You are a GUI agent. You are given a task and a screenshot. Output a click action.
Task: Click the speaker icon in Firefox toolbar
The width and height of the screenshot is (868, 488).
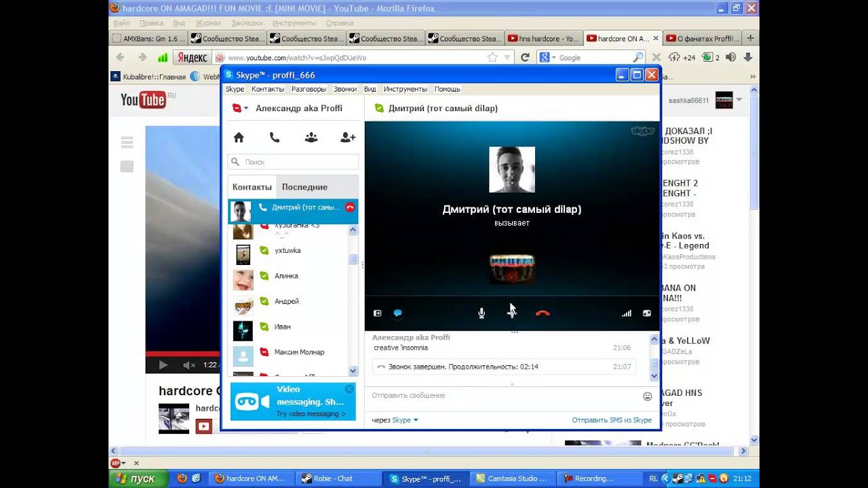click(x=732, y=58)
